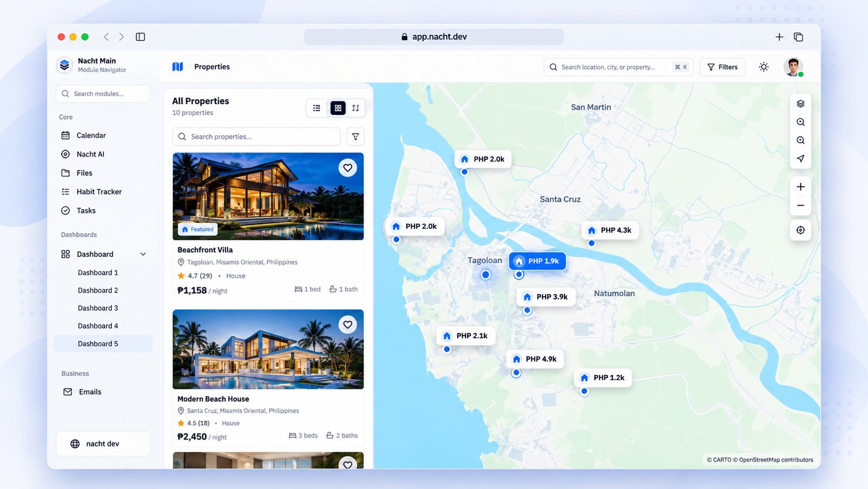Show browser tab overview icon

(x=799, y=37)
